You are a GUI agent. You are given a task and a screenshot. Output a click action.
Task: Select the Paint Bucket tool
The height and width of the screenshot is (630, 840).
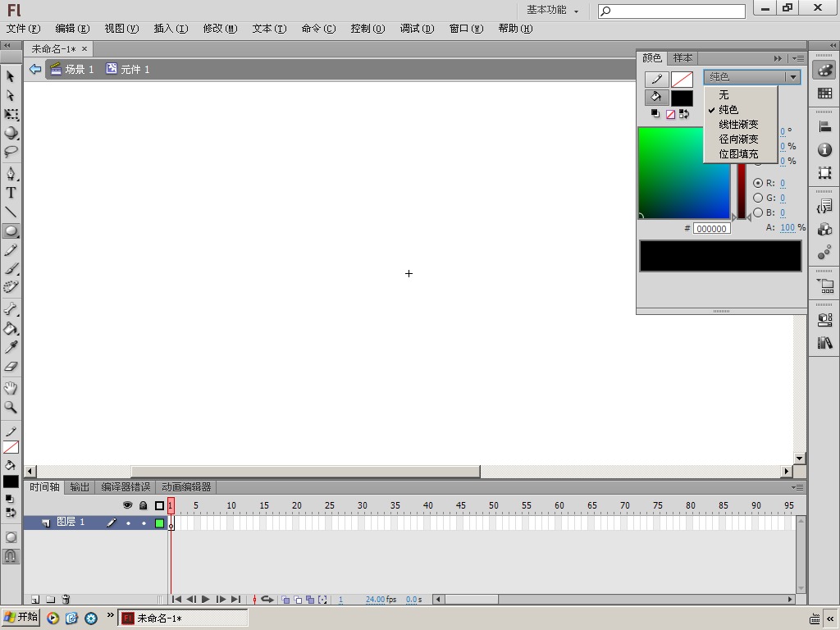(11, 328)
